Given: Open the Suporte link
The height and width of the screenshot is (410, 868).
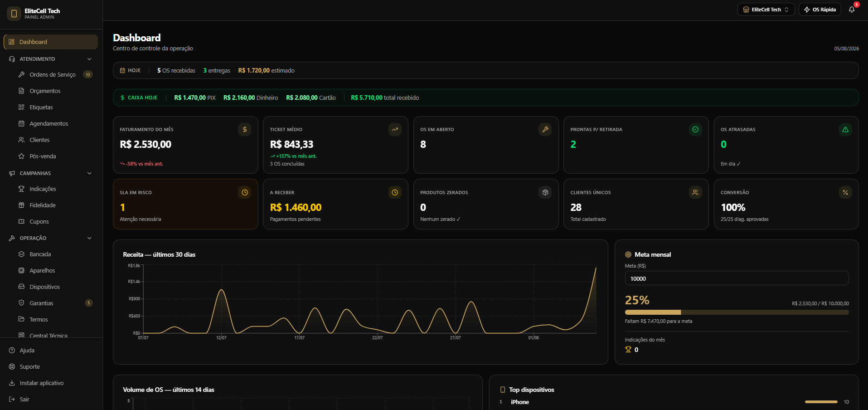Looking at the screenshot, I should [x=51, y=366].
